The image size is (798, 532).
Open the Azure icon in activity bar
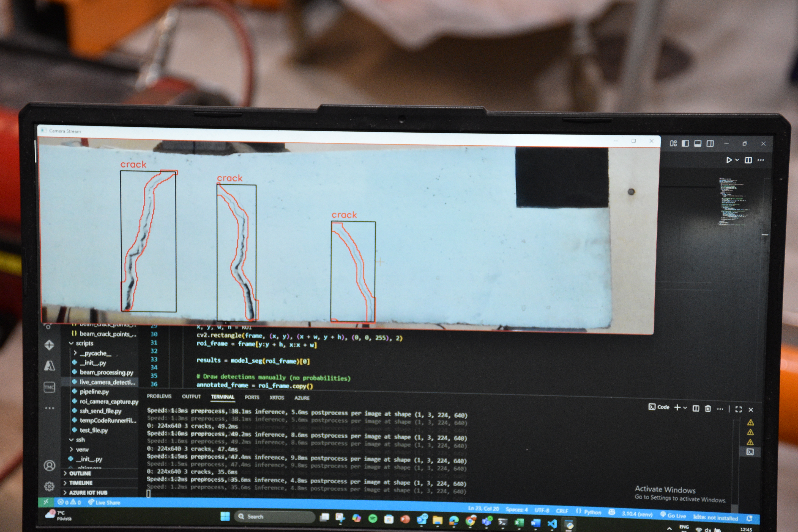[50, 366]
